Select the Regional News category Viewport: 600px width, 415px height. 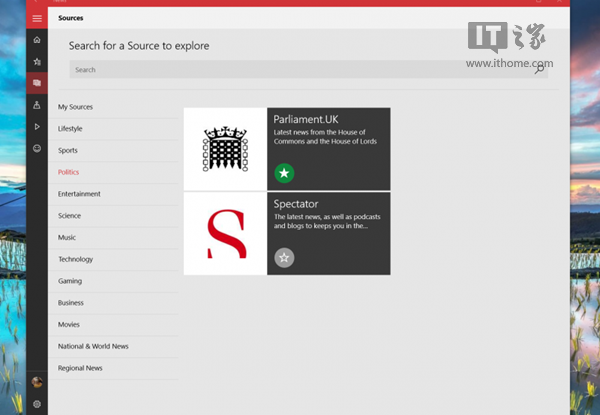pos(80,368)
